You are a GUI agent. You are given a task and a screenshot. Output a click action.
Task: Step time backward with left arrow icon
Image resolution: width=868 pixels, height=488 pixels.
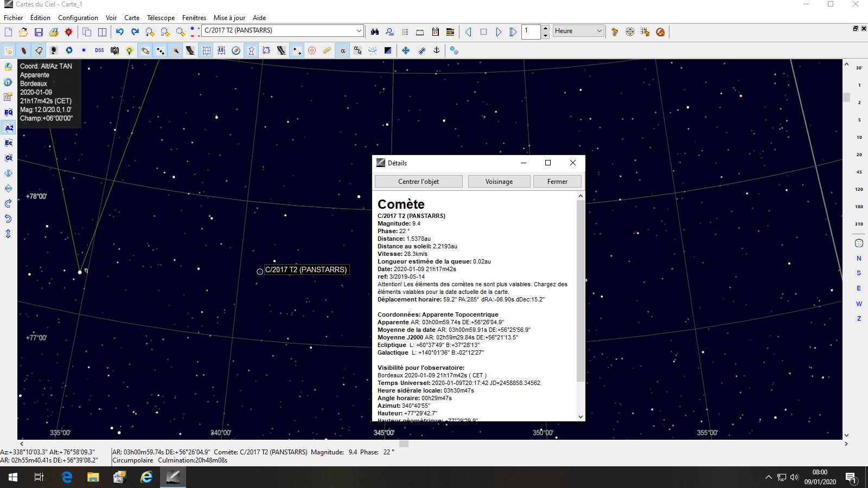pos(468,32)
